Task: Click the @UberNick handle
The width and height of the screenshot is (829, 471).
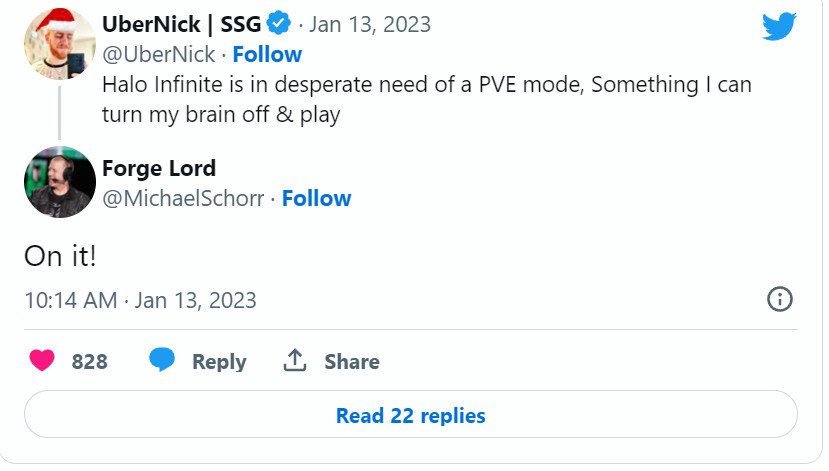Action: tap(158, 54)
